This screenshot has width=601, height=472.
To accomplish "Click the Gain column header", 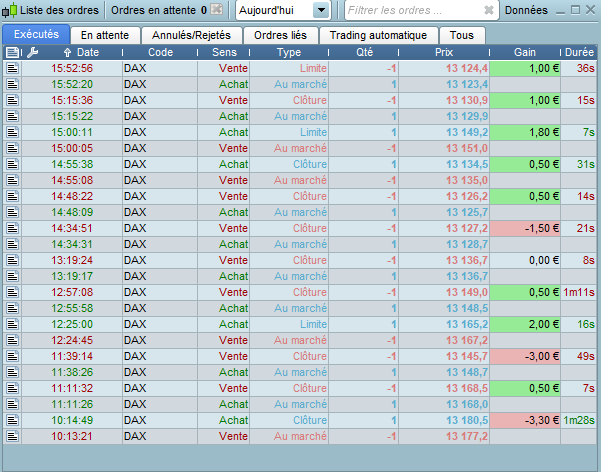I will pos(525,52).
